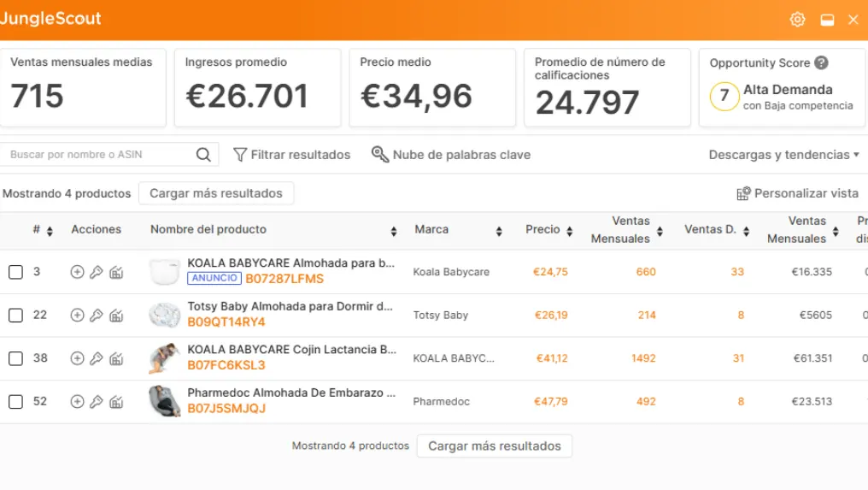The width and height of the screenshot is (868, 490).
Task: Click the top Cargar más resultados button
Action: tap(216, 193)
